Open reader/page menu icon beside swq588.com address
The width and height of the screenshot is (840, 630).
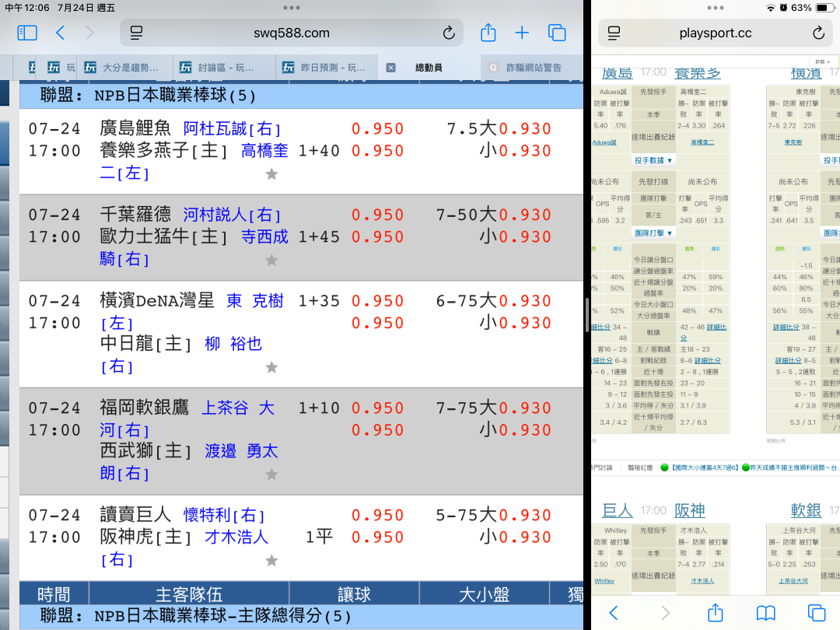pyautogui.click(x=137, y=33)
